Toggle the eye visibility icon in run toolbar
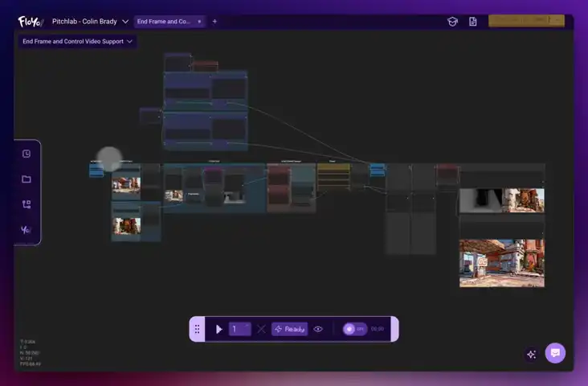 318,329
